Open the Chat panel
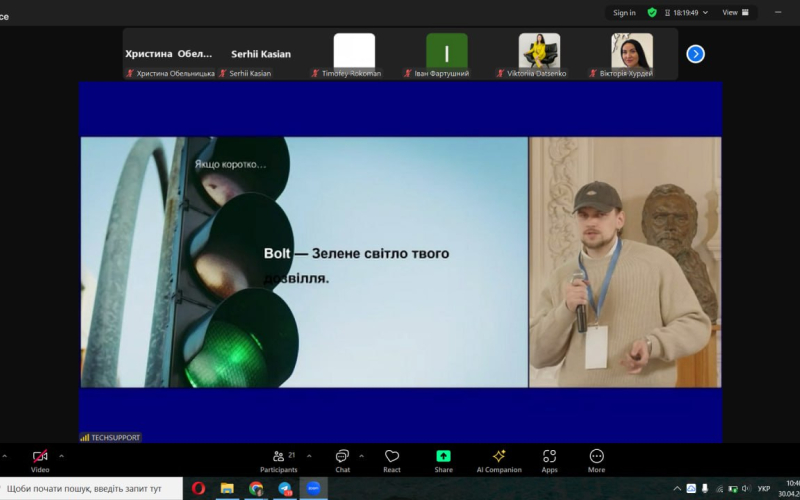Image resolution: width=800 pixels, height=500 pixels. coord(342,461)
